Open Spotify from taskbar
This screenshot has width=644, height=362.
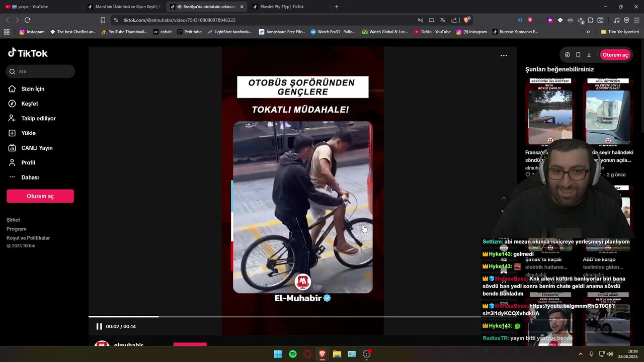point(293,354)
